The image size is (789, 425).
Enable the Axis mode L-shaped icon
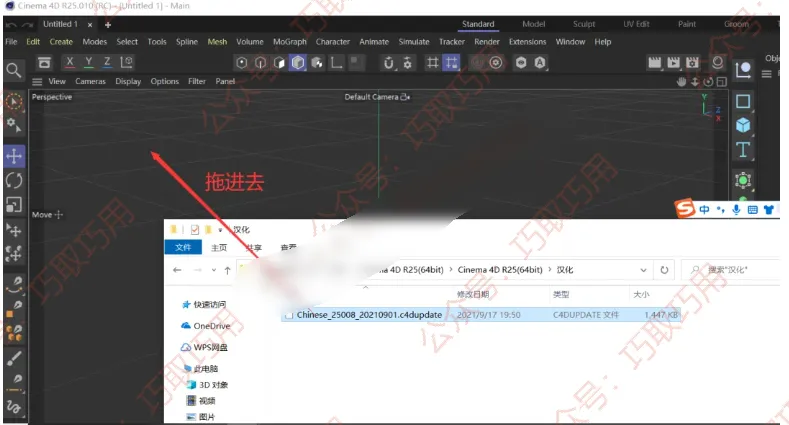click(x=336, y=62)
